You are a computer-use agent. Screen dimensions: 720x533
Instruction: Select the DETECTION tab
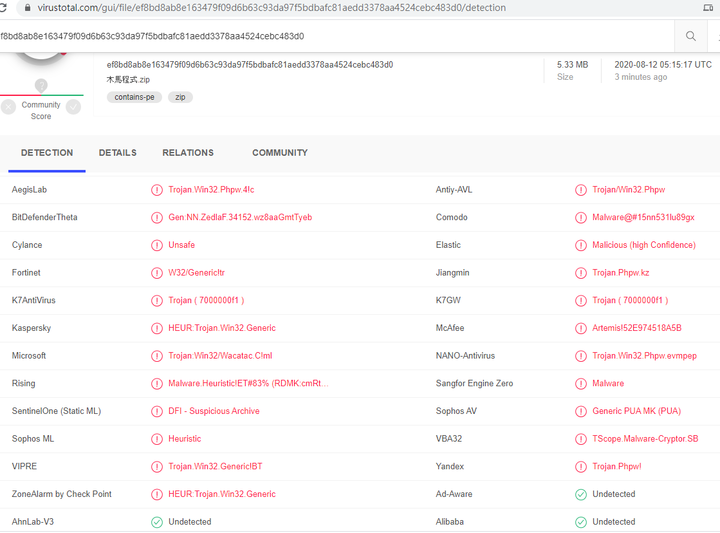point(47,153)
